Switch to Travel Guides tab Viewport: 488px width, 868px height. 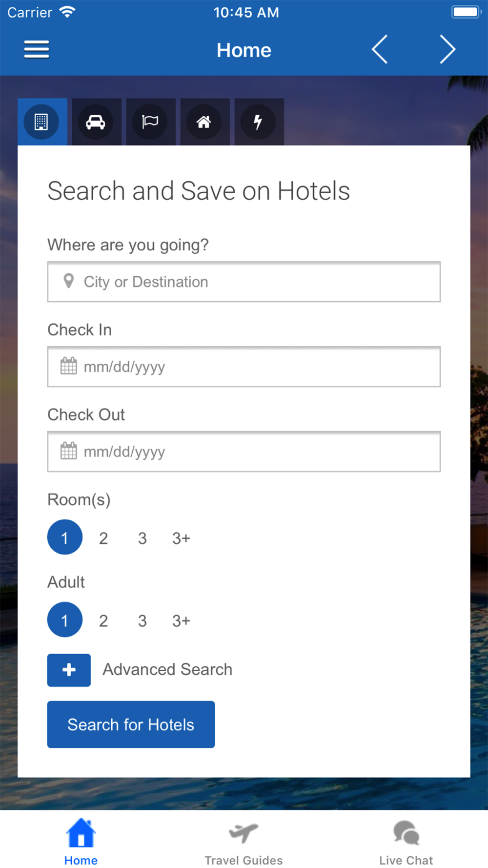pos(244,843)
